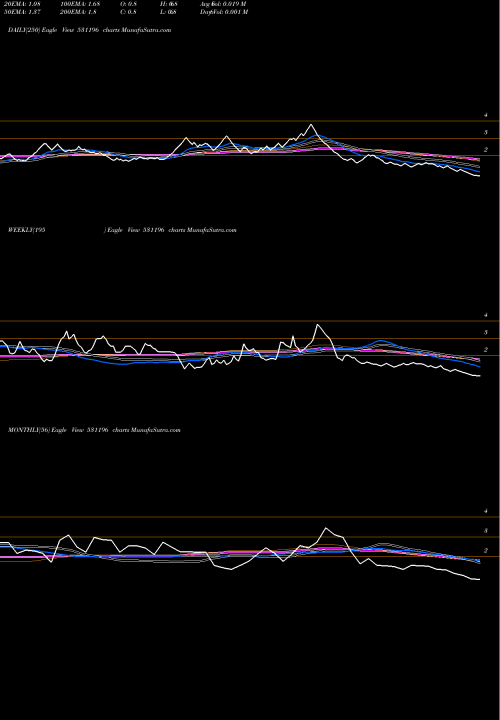Click the axis label 4 on daily chart
500x720 pixels.
pos(486,115)
